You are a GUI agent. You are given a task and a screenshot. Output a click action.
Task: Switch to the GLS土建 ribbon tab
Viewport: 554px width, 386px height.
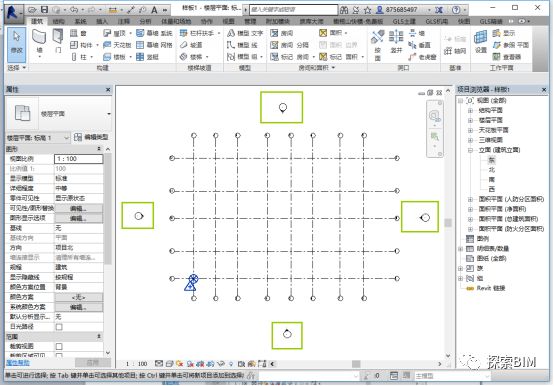404,22
